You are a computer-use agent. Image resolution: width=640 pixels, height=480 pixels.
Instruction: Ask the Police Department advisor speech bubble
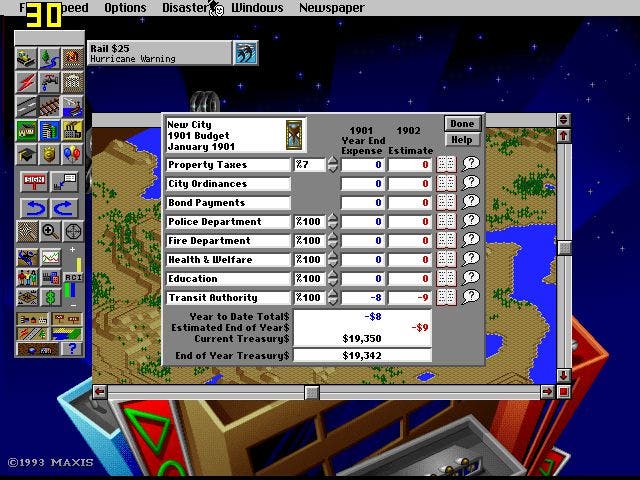coord(470,221)
